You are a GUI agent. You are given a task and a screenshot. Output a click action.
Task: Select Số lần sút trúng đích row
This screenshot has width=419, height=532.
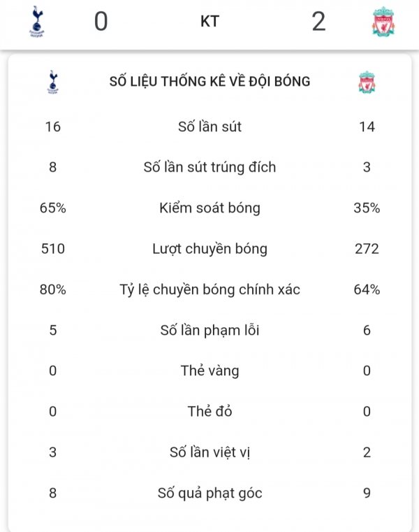click(209, 167)
